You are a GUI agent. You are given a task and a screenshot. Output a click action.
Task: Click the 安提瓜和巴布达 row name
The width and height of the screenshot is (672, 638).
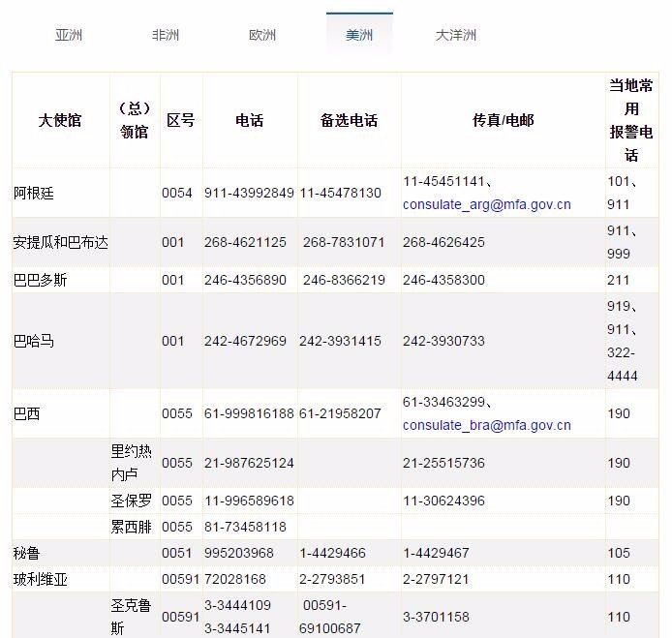[60, 242]
